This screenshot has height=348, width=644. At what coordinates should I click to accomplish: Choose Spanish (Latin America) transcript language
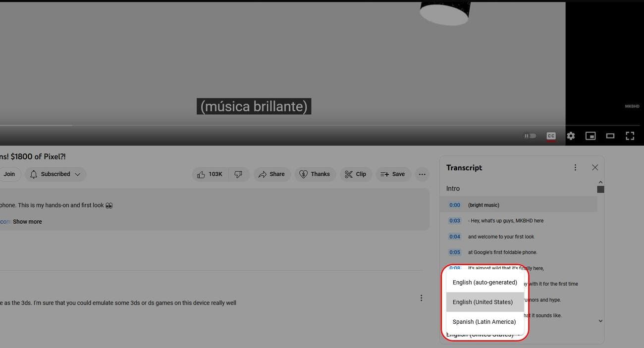coord(484,322)
